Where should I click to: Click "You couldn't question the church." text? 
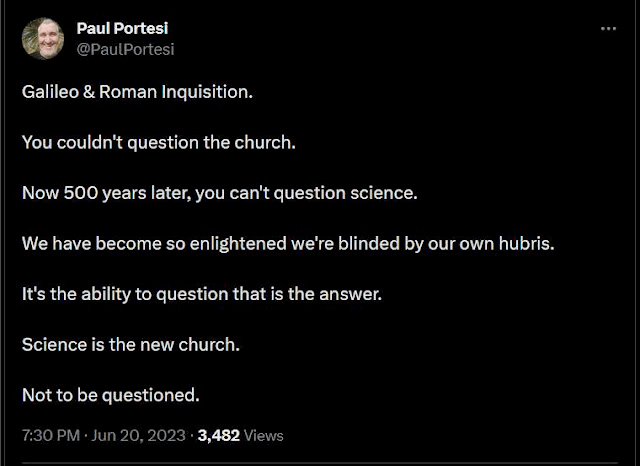pyautogui.click(x=159, y=142)
